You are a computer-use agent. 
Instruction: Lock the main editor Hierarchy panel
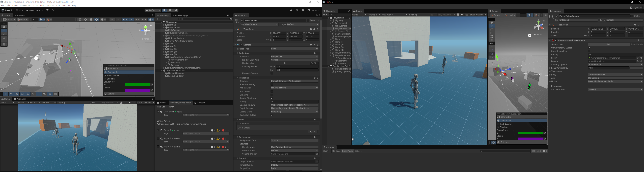click(x=228, y=15)
